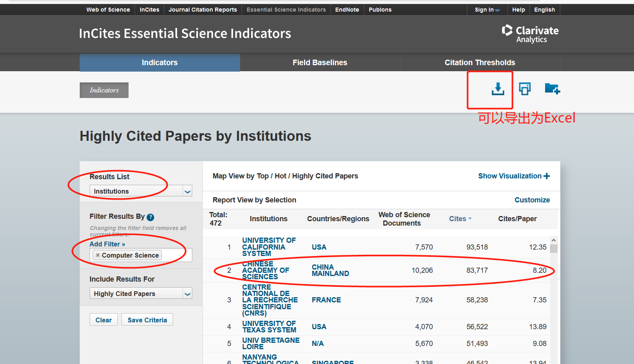Screen dimensions: 634x364
Task: Open Web of Science in top bar
Action: pos(108,10)
